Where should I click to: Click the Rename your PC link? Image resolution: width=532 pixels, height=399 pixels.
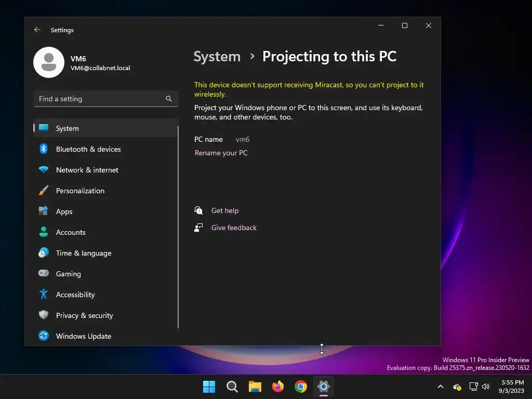click(x=221, y=153)
